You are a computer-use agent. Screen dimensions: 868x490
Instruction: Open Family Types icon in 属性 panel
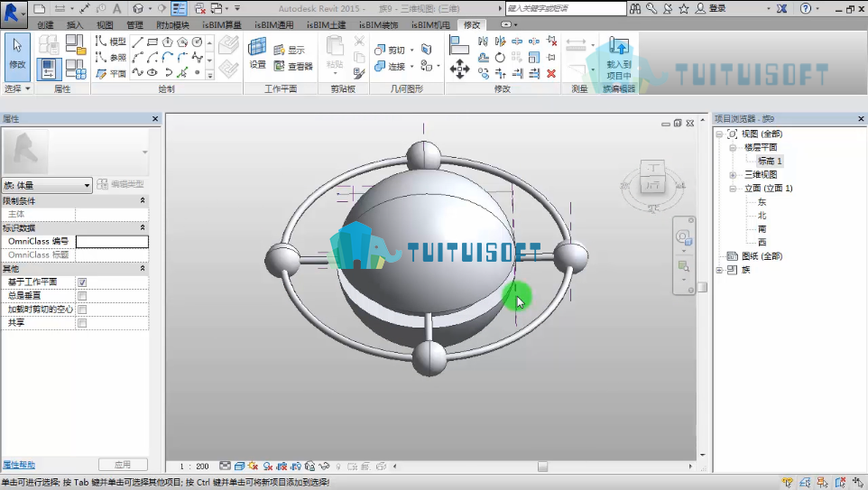(76, 69)
